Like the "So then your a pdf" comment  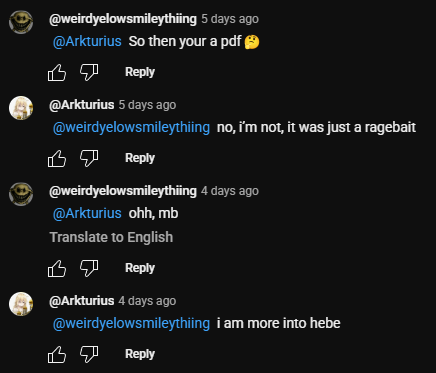click(57, 72)
